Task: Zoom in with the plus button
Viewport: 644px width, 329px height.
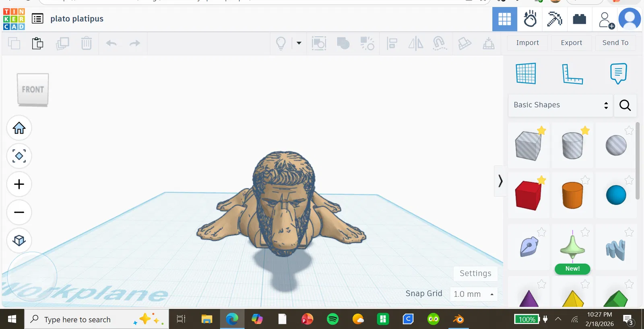Action: pos(19,184)
